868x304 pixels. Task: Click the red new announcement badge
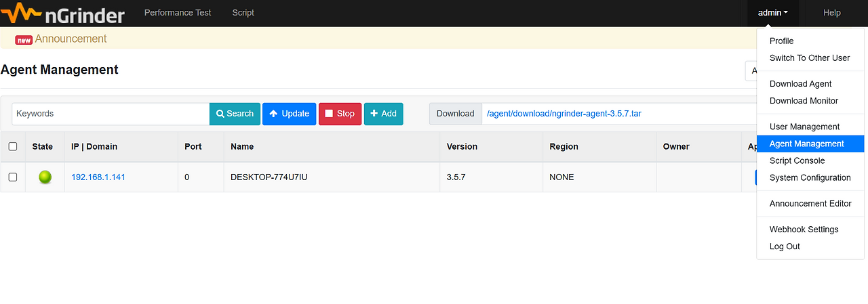(x=24, y=40)
